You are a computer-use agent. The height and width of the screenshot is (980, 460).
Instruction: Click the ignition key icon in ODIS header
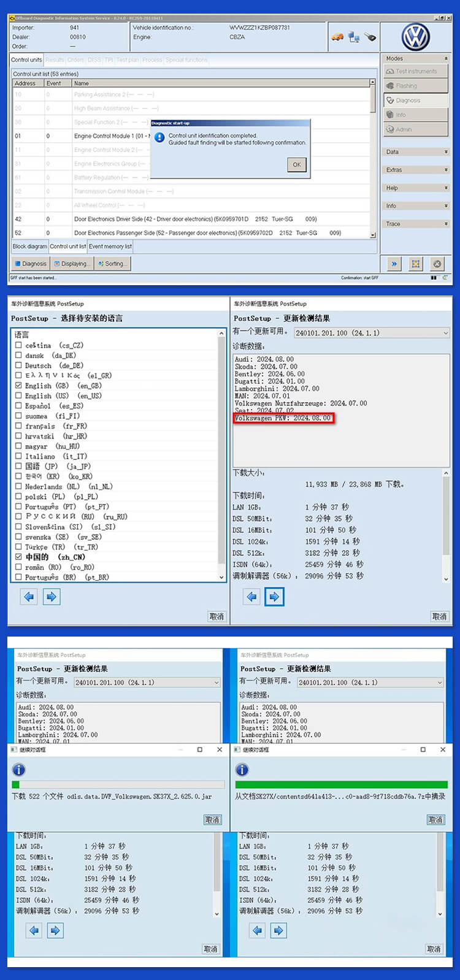tap(370, 37)
